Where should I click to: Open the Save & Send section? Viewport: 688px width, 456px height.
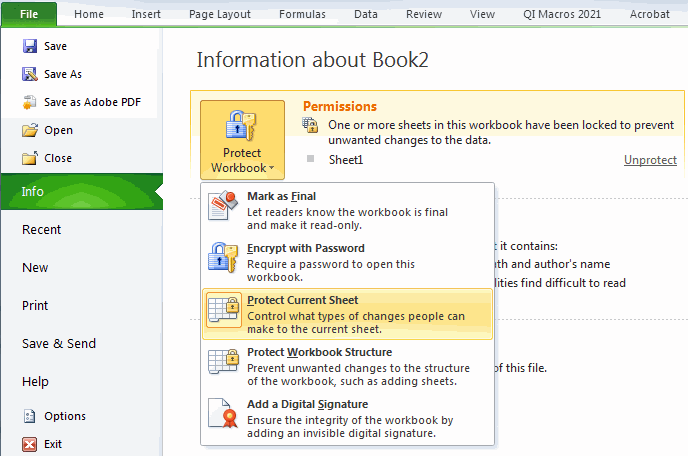(x=59, y=344)
